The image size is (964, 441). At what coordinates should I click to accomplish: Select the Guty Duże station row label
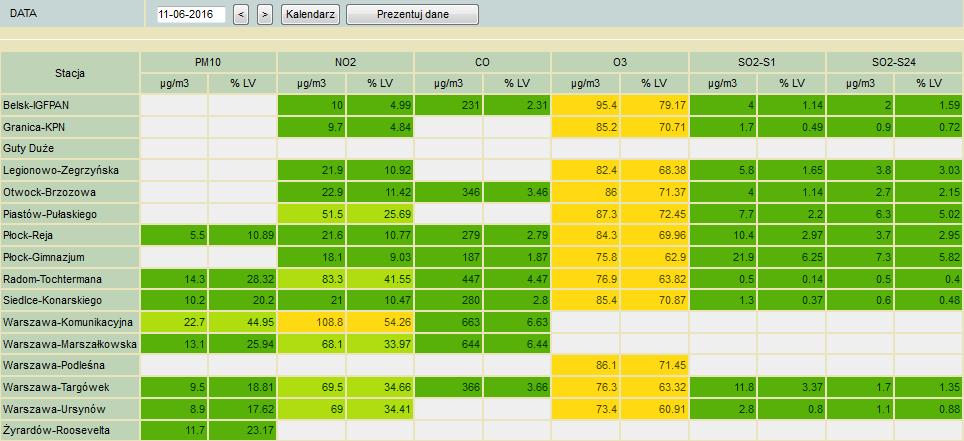70,148
